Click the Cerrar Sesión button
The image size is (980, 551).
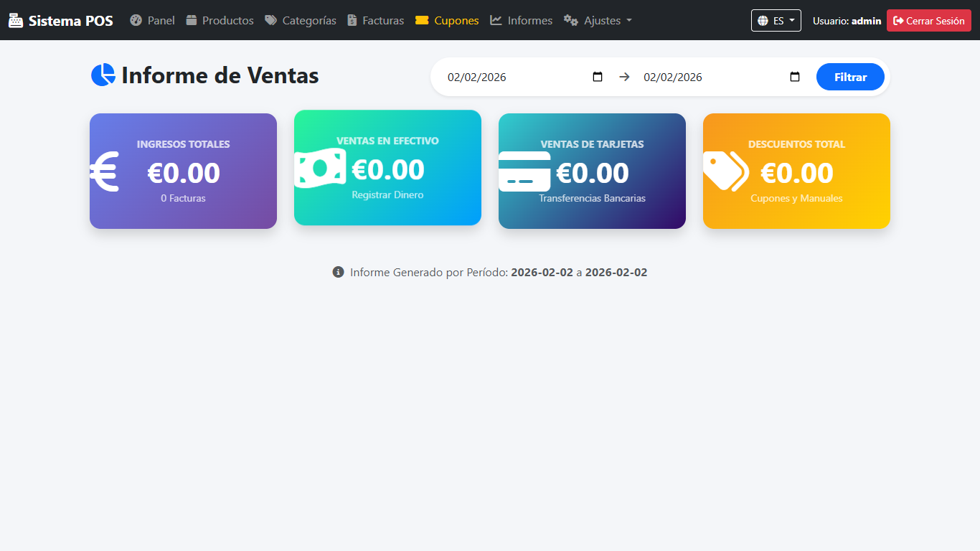click(x=928, y=21)
